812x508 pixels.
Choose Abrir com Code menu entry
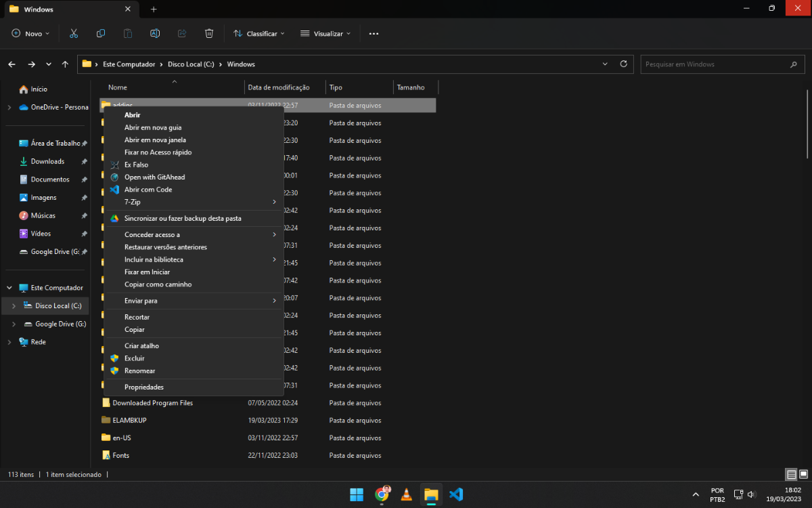(148, 190)
